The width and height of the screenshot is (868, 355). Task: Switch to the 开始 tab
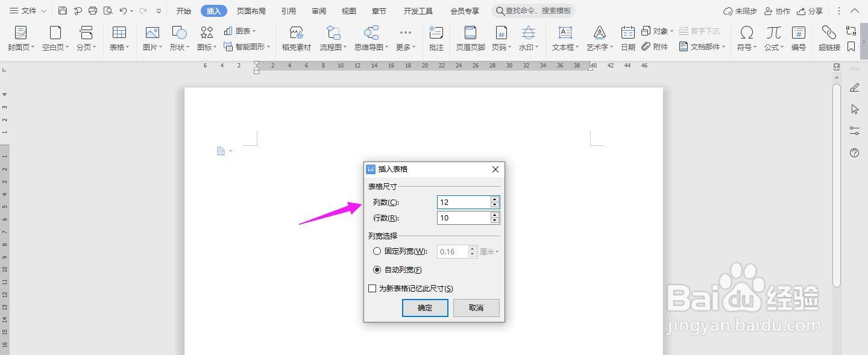pyautogui.click(x=184, y=11)
